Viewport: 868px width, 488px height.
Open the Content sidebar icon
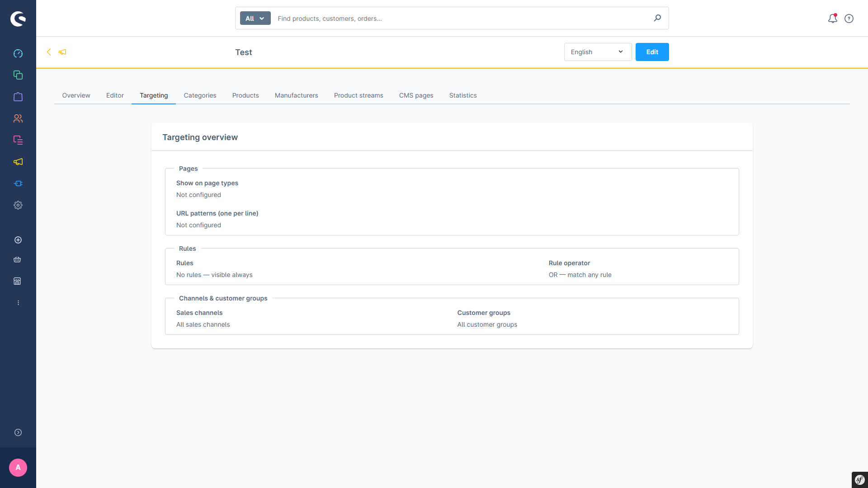[18, 140]
